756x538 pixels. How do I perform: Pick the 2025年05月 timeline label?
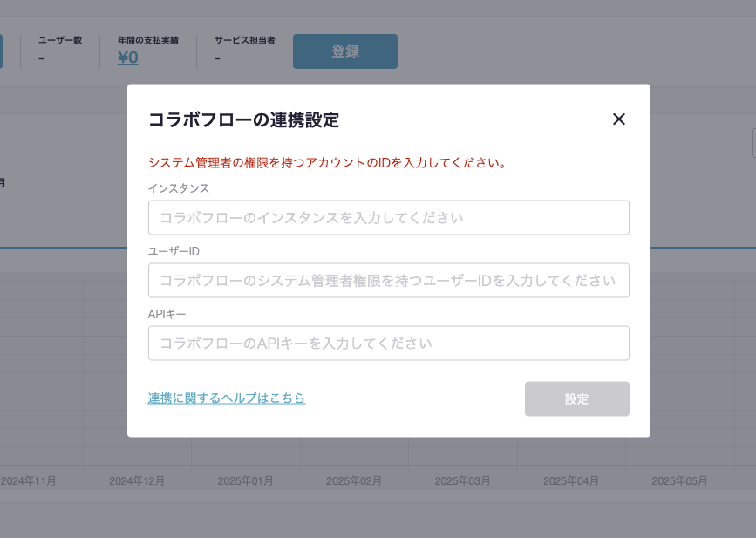[x=679, y=481]
